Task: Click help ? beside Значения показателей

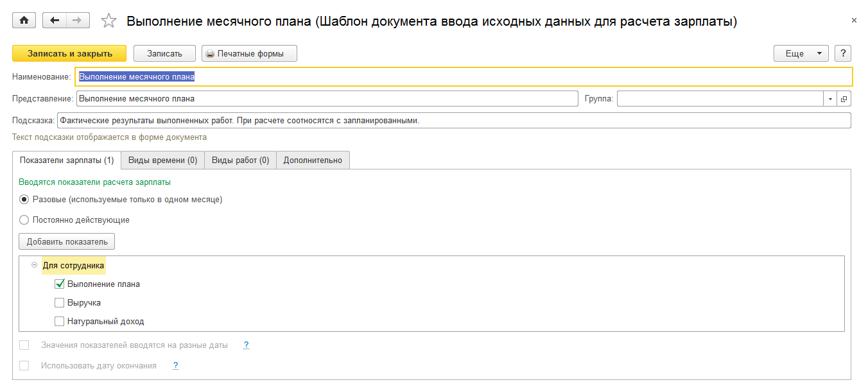Action: pos(246,345)
